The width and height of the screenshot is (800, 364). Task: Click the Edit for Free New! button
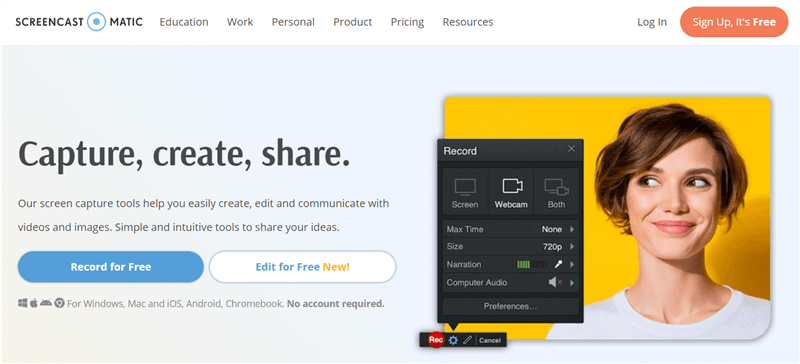coord(303,266)
